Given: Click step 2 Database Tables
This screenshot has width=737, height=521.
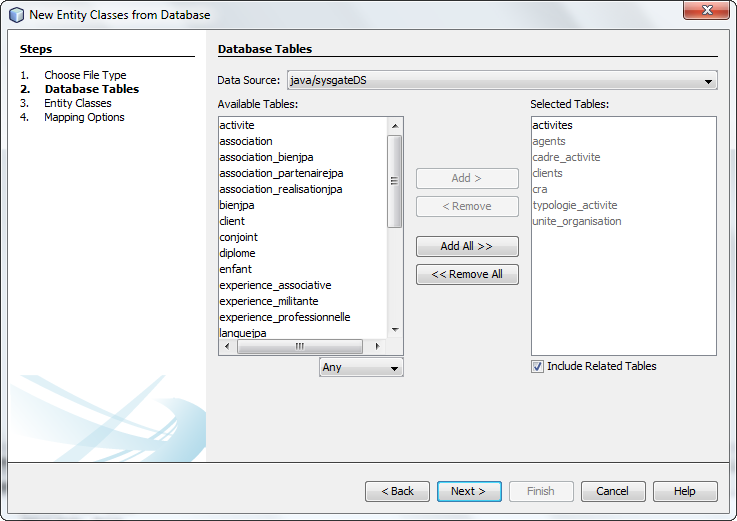Looking at the screenshot, I should [92, 89].
